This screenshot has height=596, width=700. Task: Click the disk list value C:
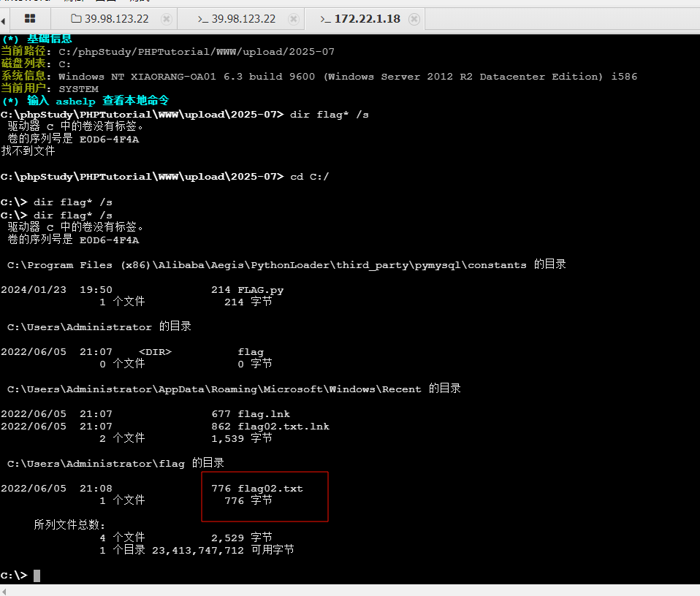pyautogui.click(x=65, y=64)
